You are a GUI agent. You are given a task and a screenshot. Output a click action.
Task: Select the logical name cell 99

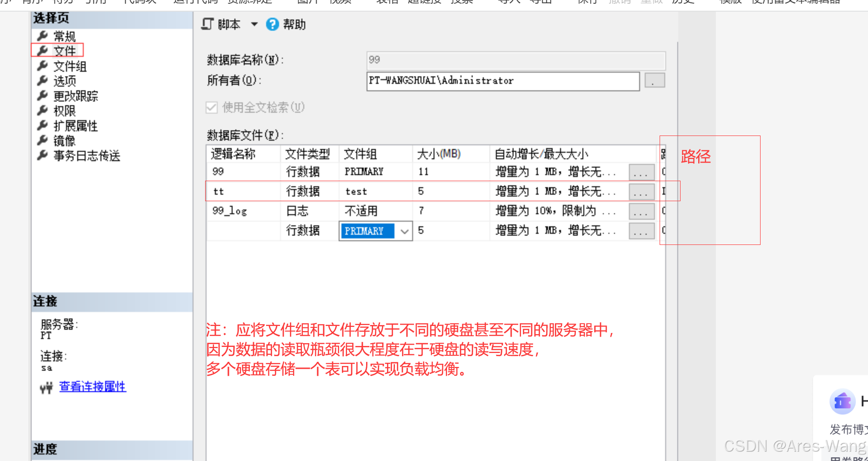point(244,171)
